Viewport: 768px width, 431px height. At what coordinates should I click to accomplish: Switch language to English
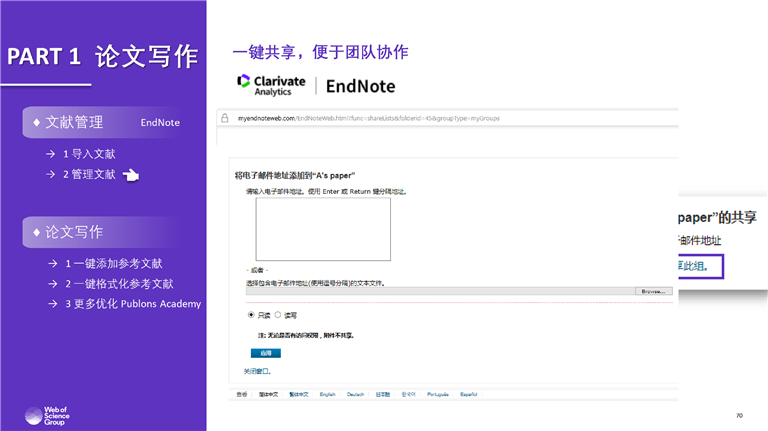coord(328,394)
